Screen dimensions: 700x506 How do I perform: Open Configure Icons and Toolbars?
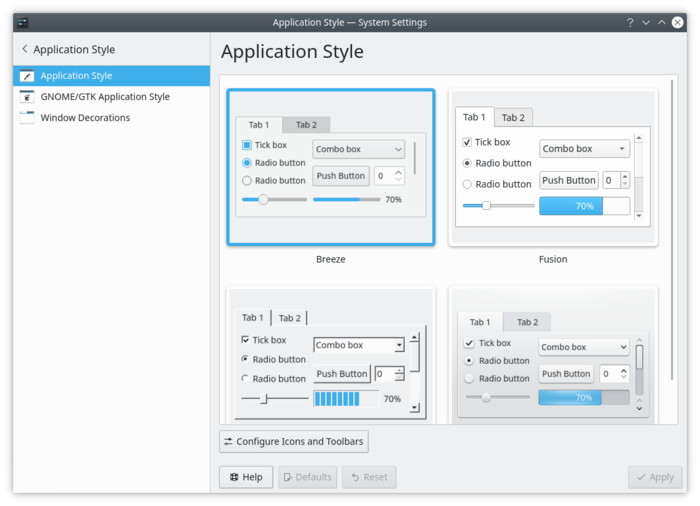tap(293, 441)
